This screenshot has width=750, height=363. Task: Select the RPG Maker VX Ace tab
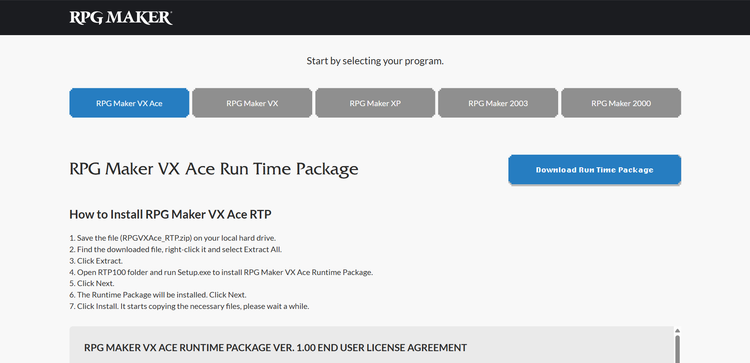point(129,103)
